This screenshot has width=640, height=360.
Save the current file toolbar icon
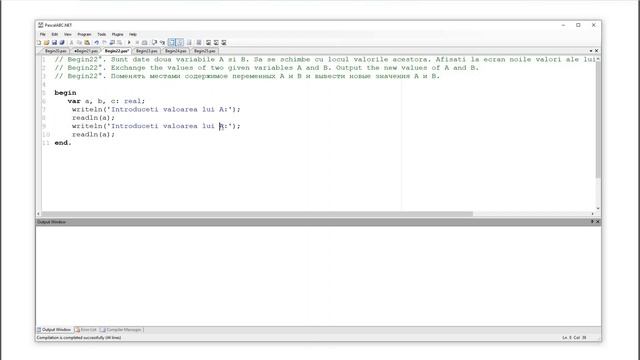click(x=54, y=42)
